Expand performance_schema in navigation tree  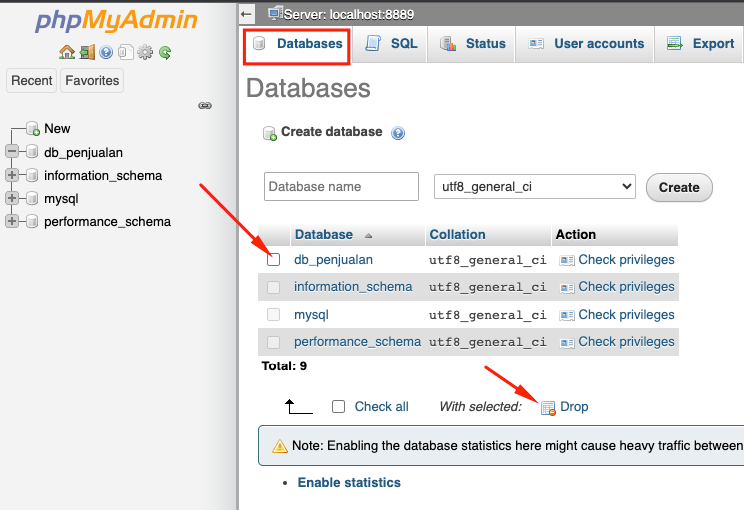point(12,221)
